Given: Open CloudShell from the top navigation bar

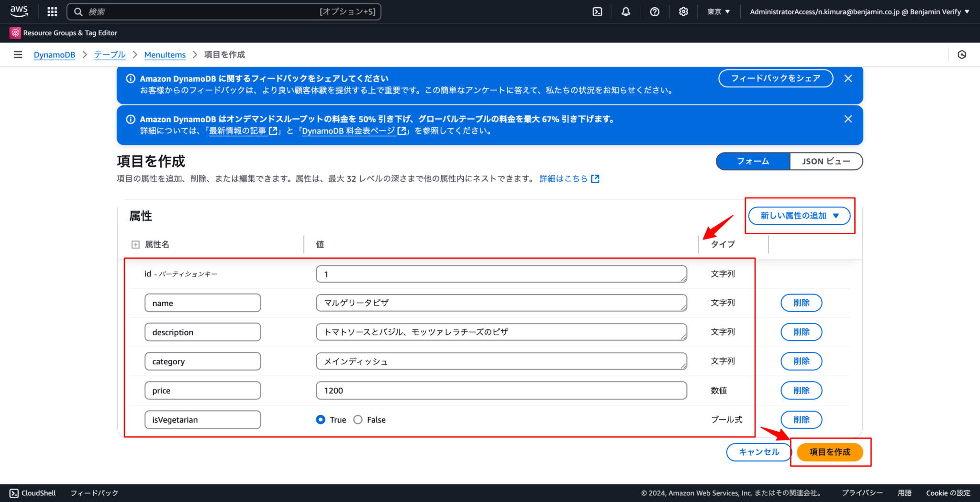Looking at the screenshot, I should 597,11.
